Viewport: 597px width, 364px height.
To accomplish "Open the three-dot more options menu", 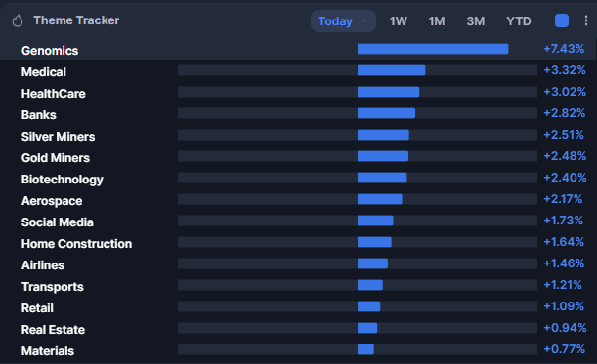I will pos(586,20).
